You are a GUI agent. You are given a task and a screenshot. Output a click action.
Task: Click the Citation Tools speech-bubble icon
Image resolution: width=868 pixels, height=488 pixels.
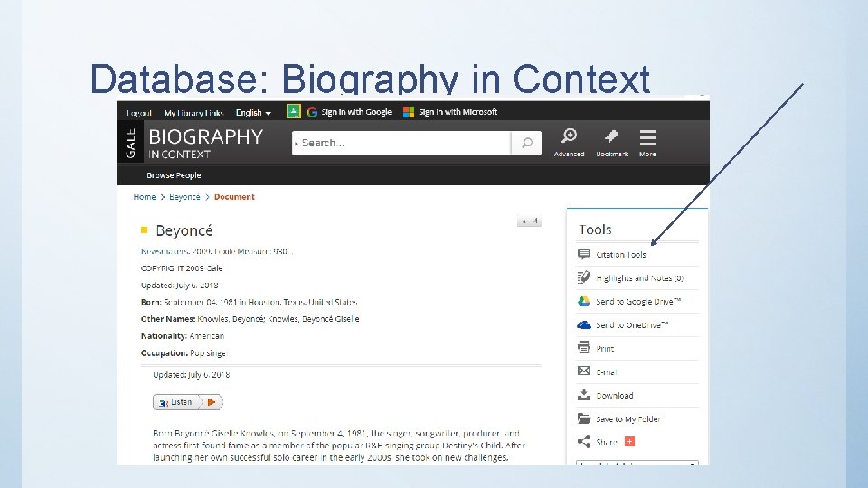coord(584,254)
